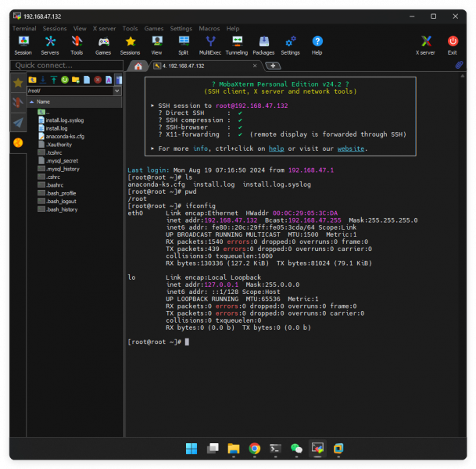Open the Macros menu
This screenshot has height=469, width=476.
[x=209, y=29]
